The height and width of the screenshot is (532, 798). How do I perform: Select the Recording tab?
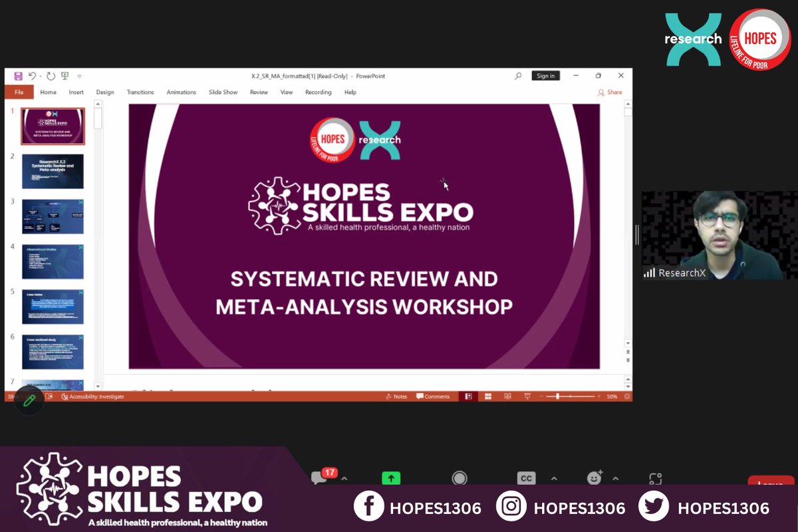tap(319, 92)
